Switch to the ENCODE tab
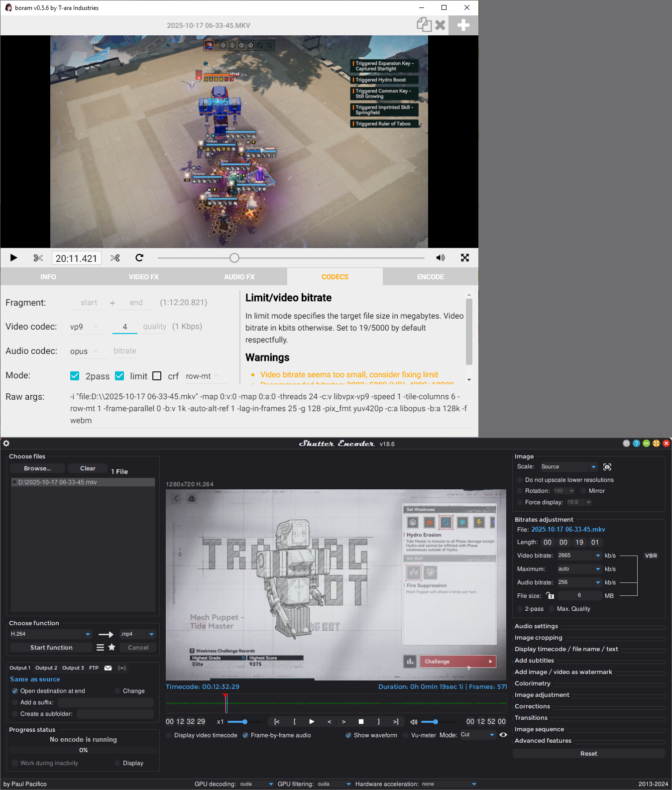The image size is (672, 790). tap(431, 277)
